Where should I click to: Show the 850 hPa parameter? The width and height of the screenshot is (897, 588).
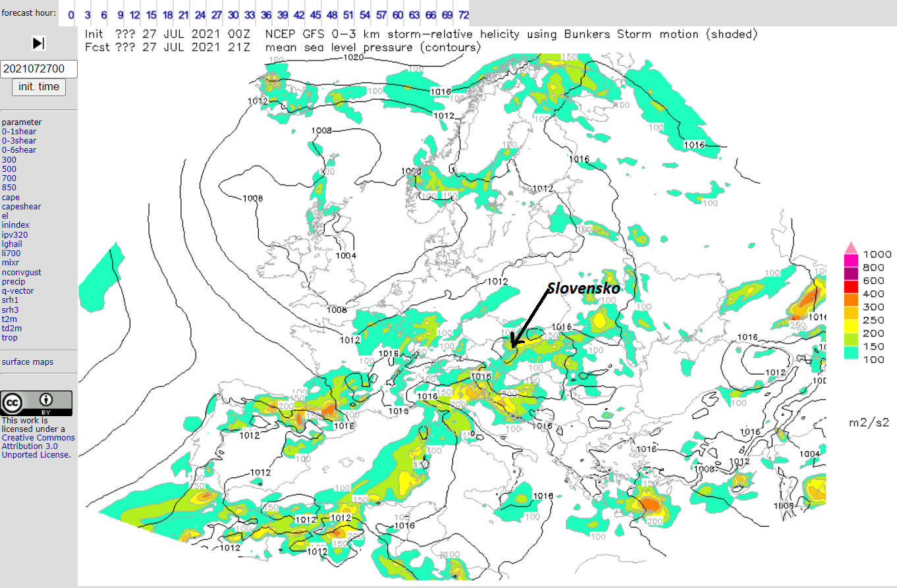[9, 188]
